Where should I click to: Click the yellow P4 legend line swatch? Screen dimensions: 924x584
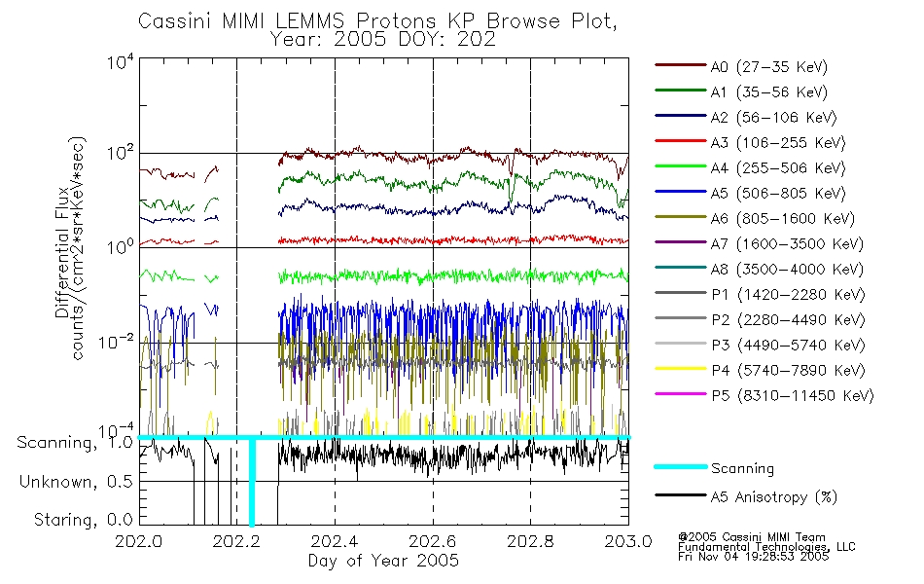(680, 369)
